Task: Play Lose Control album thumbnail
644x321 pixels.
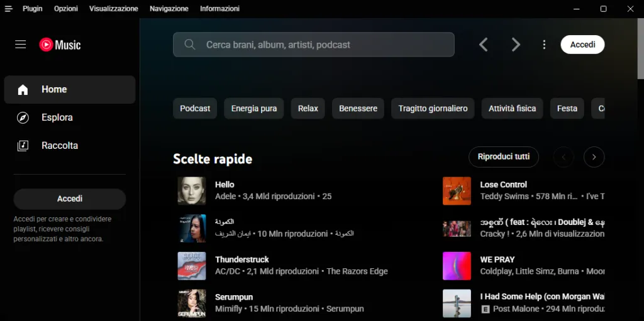Action: point(457,190)
